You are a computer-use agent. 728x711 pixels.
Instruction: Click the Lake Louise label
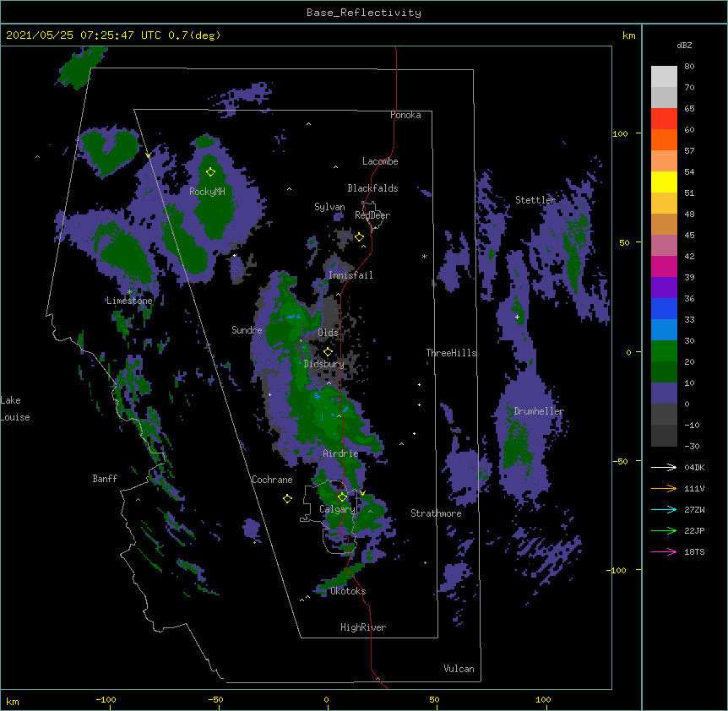pos(15,409)
